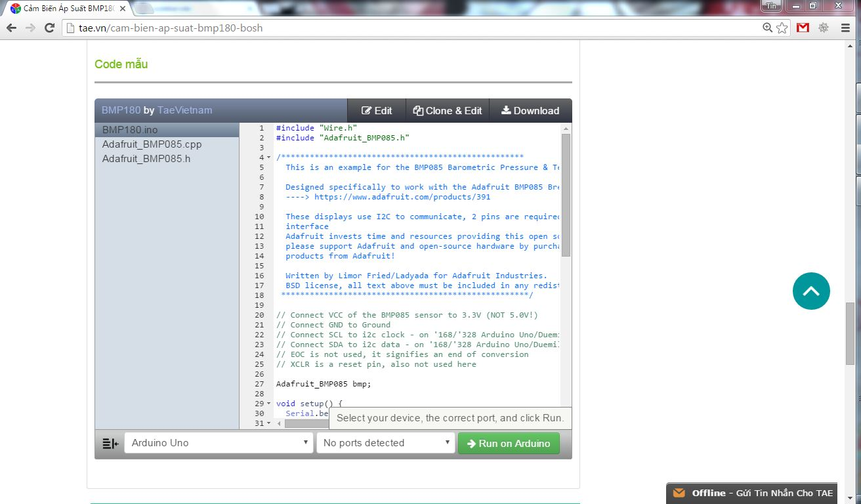The image size is (861, 504).
Task: Reload the page with the refresh icon
Action: pyautogui.click(x=49, y=28)
